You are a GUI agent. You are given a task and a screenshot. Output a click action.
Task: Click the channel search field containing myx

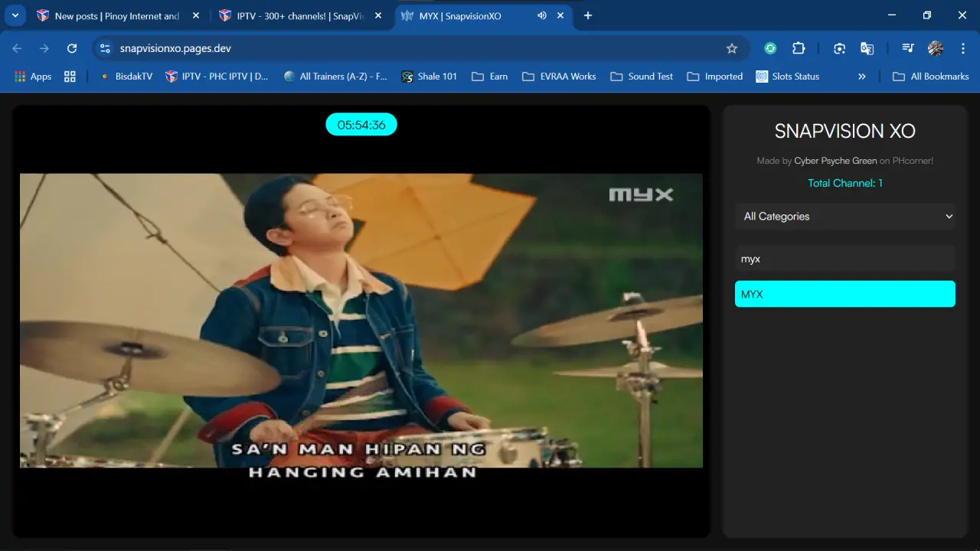(x=845, y=259)
